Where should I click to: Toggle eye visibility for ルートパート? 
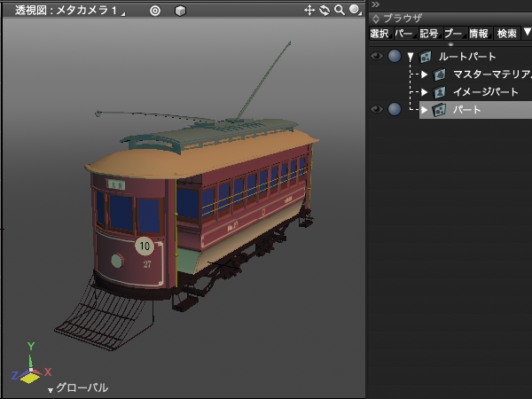pos(377,57)
